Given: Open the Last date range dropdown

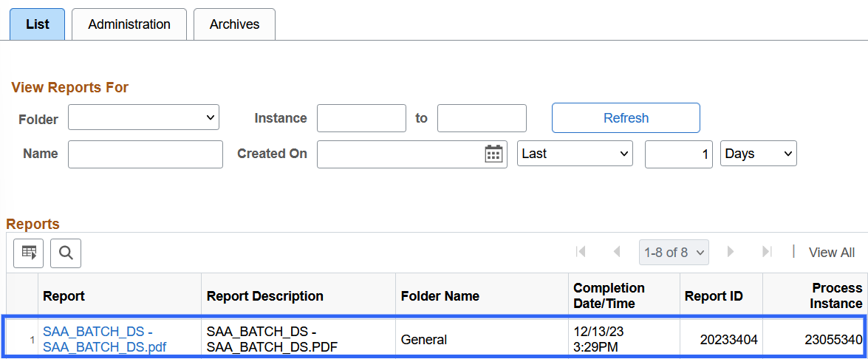Looking at the screenshot, I should pos(575,154).
